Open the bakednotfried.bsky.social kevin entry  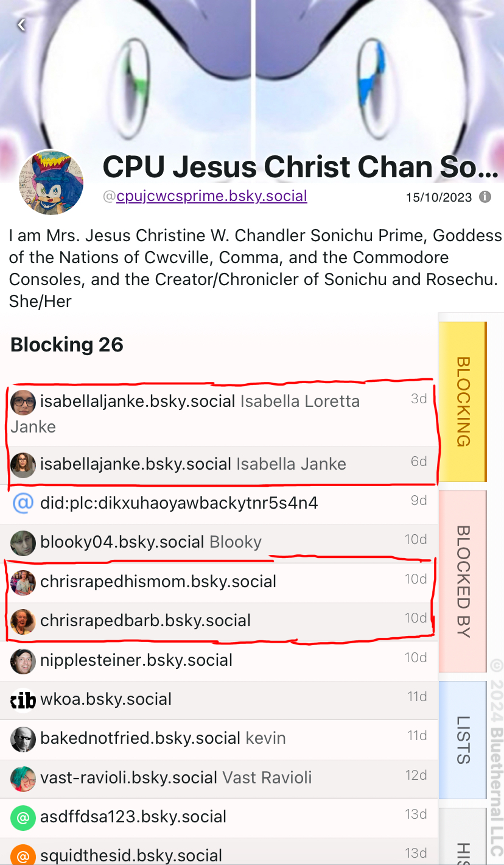coord(219,738)
